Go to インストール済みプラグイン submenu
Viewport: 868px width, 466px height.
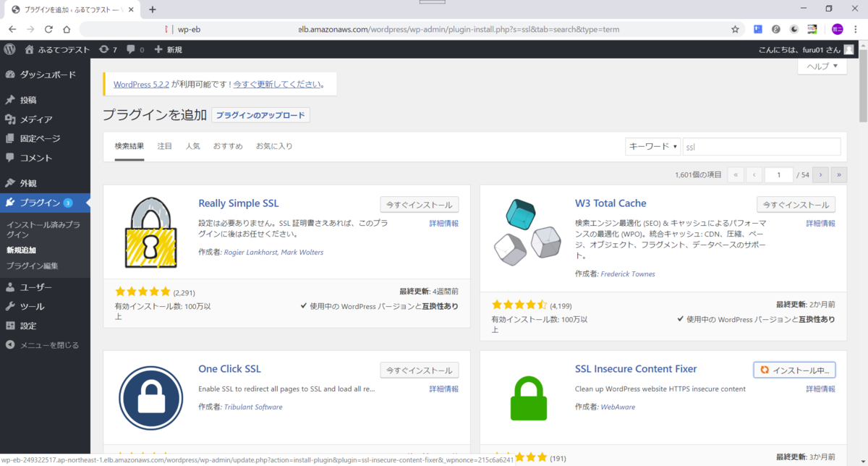pyautogui.click(x=43, y=229)
